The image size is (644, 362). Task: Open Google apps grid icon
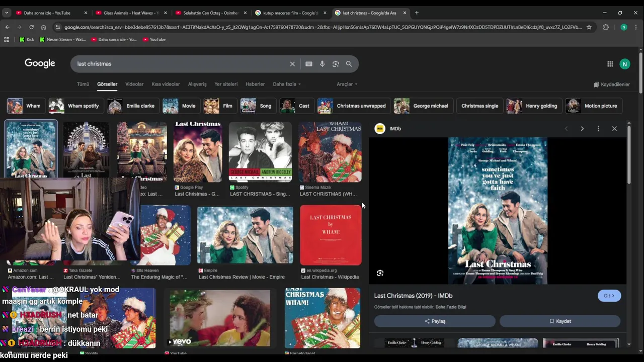[x=610, y=64]
